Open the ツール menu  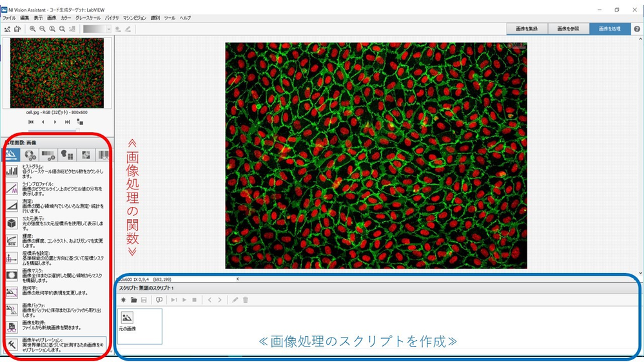(x=170, y=18)
